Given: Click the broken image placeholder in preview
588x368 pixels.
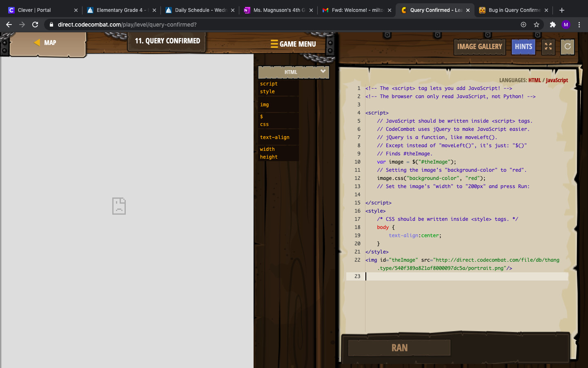Looking at the screenshot, I should pyautogui.click(x=119, y=206).
